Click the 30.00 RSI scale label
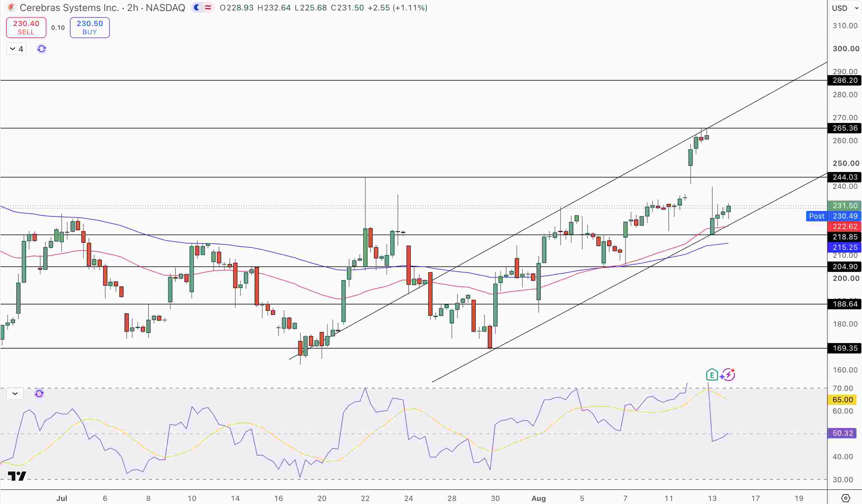862x504 pixels. pyautogui.click(x=843, y=479)
